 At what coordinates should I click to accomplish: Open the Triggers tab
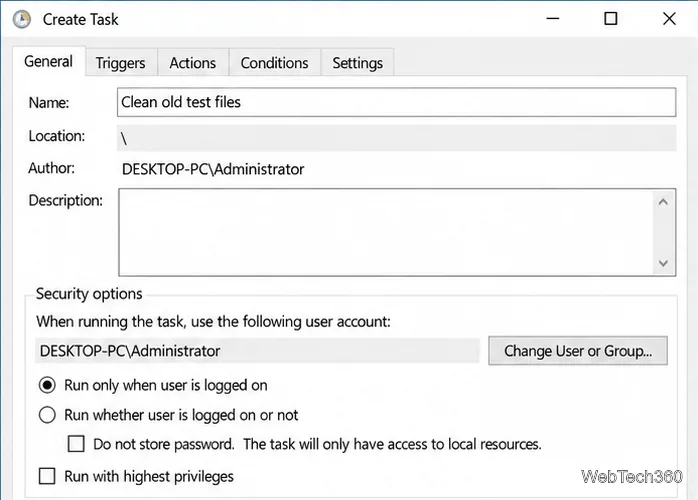(121, 63)
